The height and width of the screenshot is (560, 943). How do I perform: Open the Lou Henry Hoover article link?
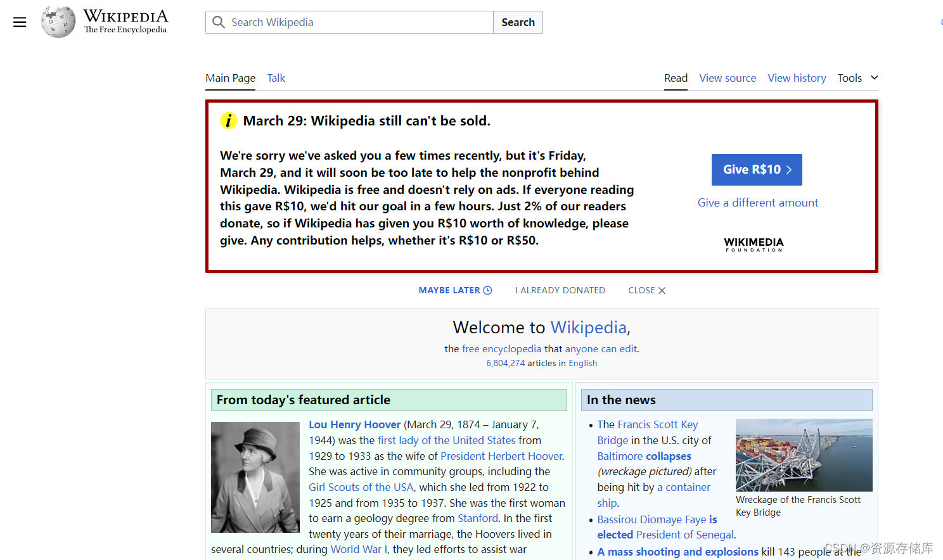click(354, 424)
